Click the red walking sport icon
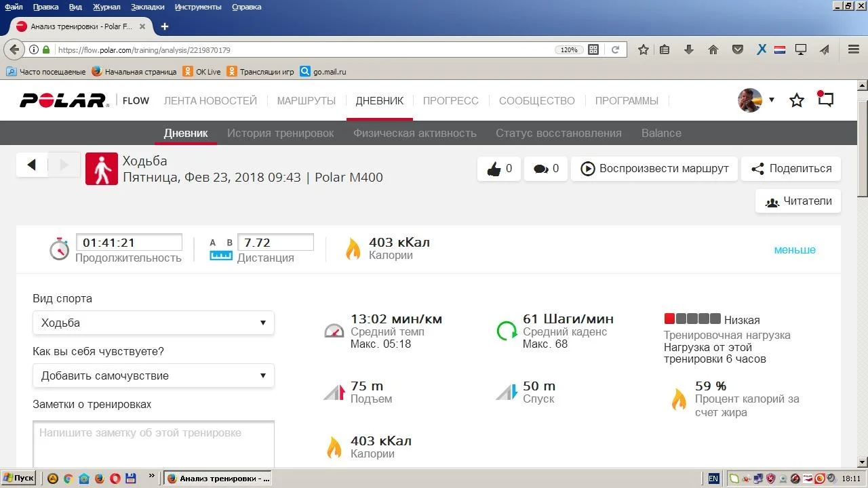Image resolution: width=868 pixels, height=488 pixels. (x=102, y=169)
